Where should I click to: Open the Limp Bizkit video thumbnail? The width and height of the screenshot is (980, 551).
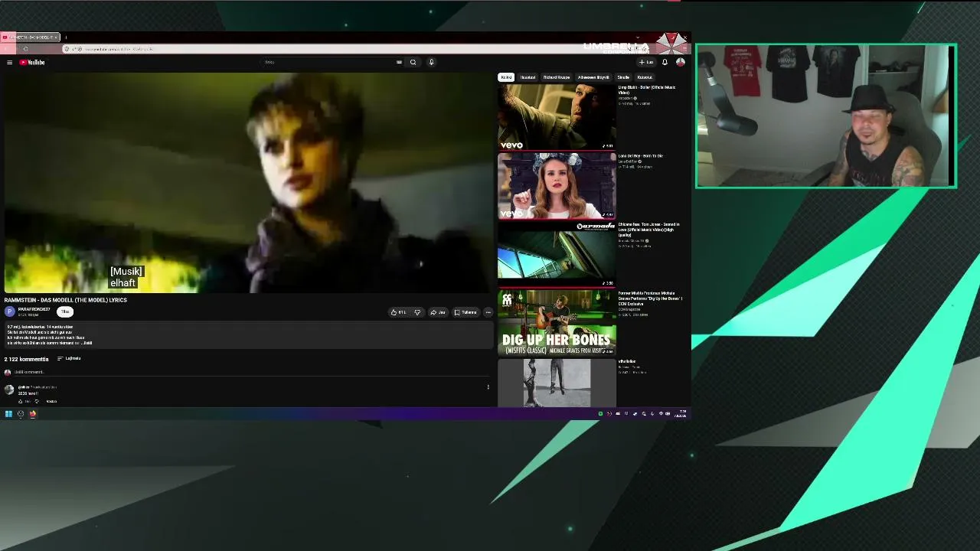coord(557,117)
